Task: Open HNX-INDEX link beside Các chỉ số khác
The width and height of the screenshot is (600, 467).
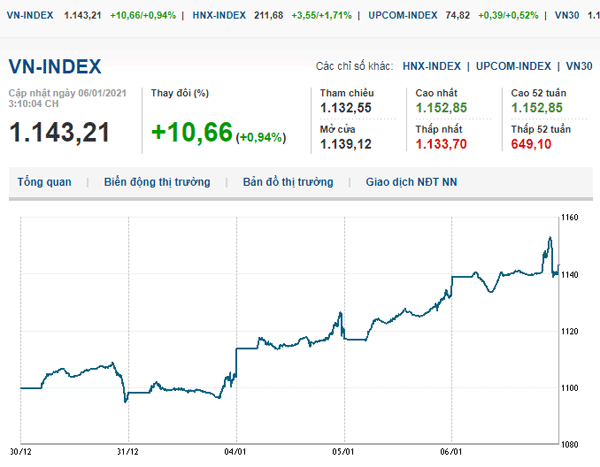Action: click(432, 66)
